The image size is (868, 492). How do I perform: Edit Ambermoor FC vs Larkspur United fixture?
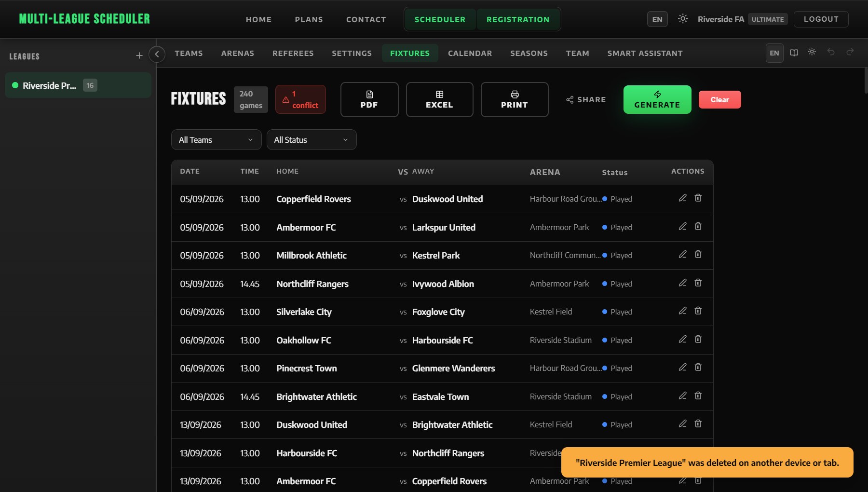point(683,226)
